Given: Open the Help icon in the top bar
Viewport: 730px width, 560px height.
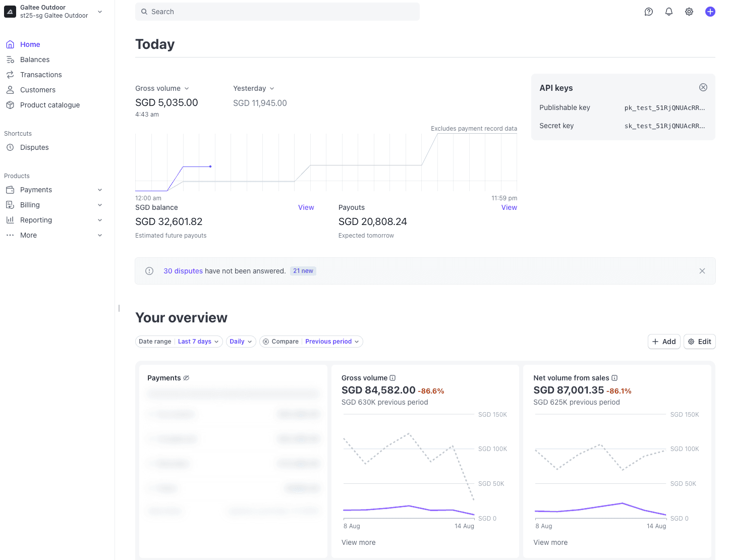Looking at the screenshot, I should point(649,11).
